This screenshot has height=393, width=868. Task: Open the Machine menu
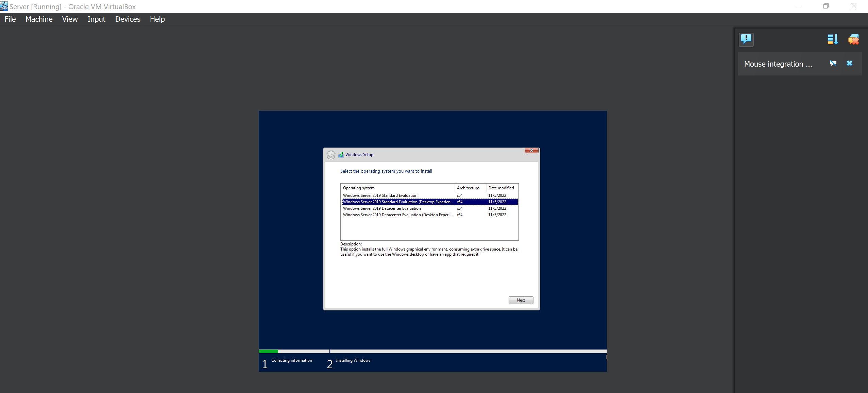pos(39,19)
